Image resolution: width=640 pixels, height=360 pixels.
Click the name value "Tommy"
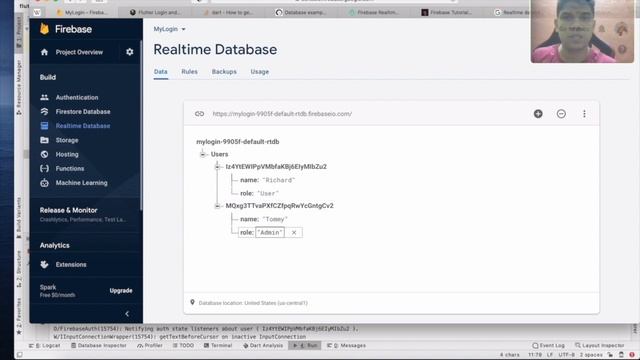click(275, 219)
